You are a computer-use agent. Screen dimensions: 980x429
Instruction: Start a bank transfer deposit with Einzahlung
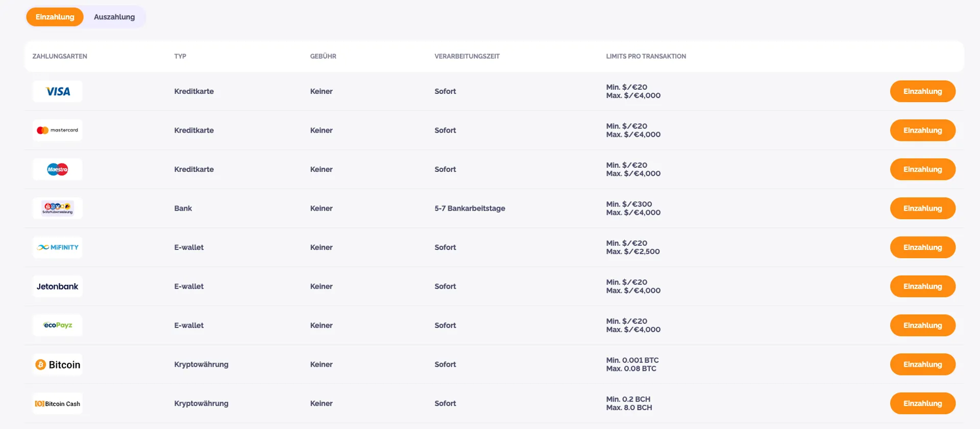(x=922, y=208)
